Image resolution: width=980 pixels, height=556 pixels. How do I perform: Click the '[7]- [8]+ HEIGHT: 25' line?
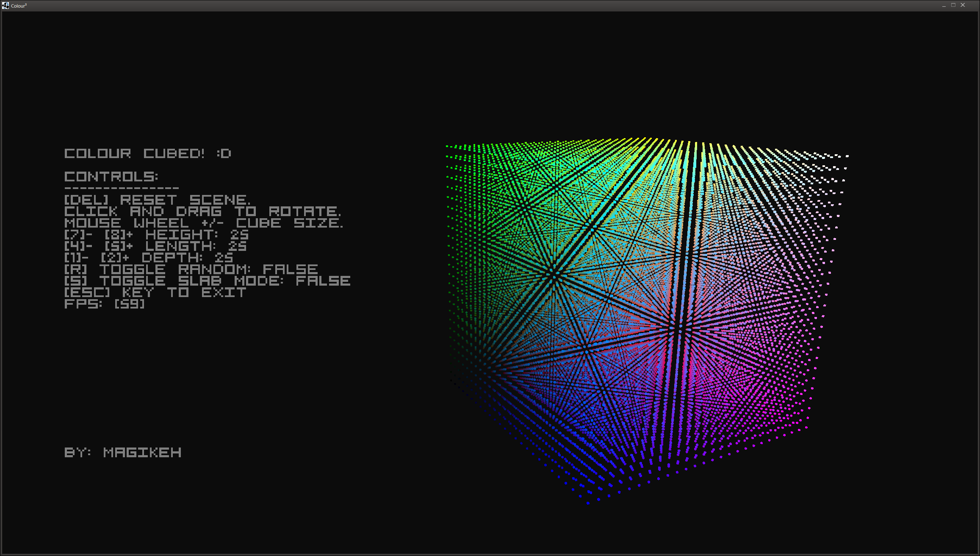(156, 234)
